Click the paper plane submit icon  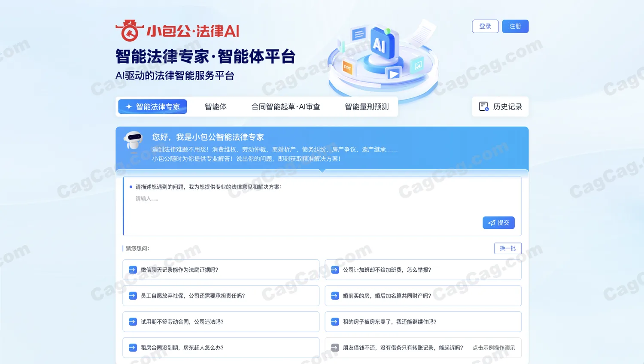coord(492,223)
